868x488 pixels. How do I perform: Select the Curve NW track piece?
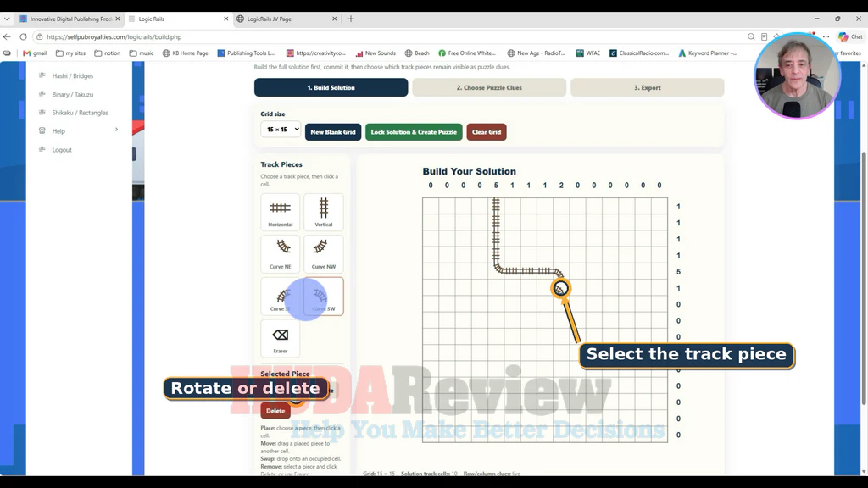pos(323,254)
